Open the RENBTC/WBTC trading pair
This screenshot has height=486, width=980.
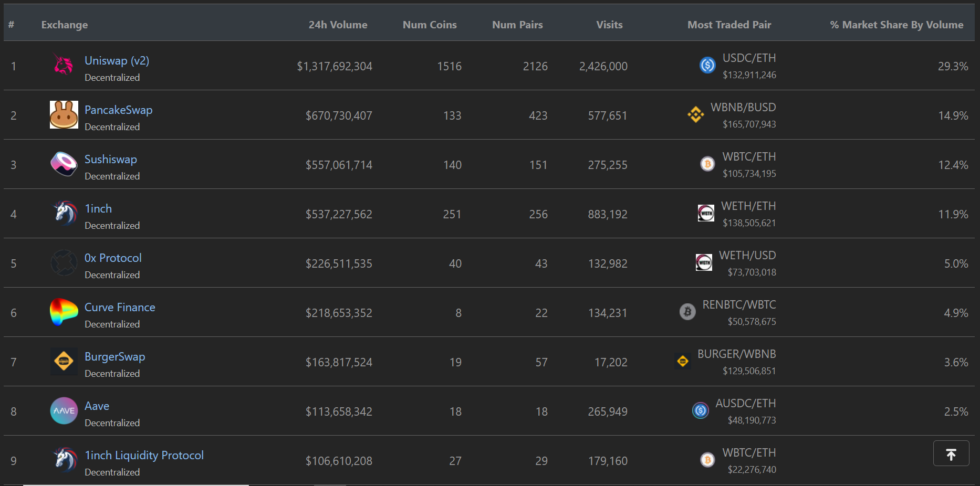point(739,304)
